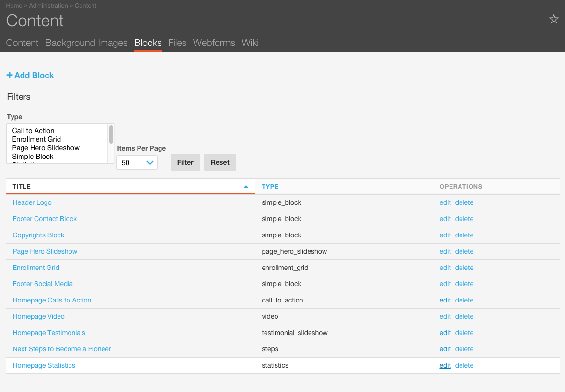Image resolution: width=565 pixels, height=392 pixels.
Task: Click the favorite star icon
Action: pos(554,19)
